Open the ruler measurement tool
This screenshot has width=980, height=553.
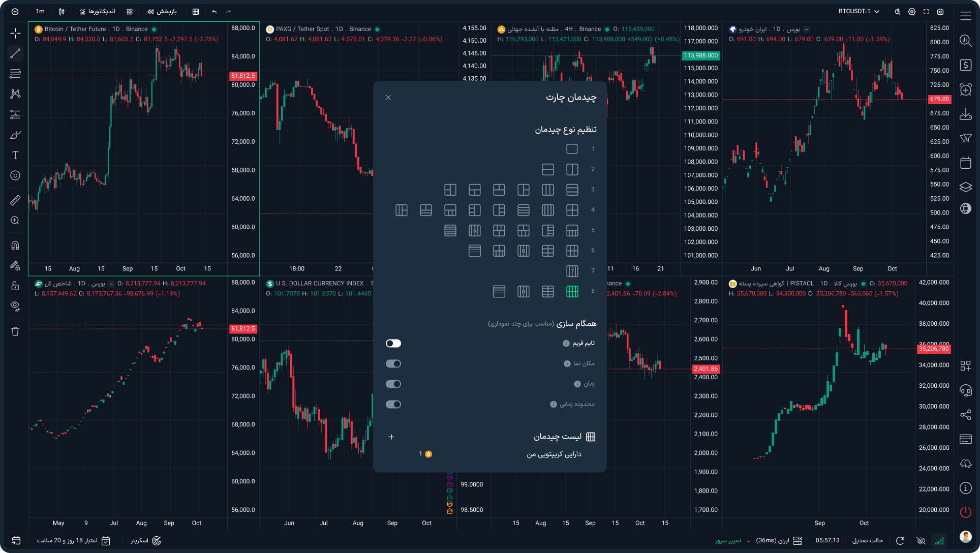15,200
